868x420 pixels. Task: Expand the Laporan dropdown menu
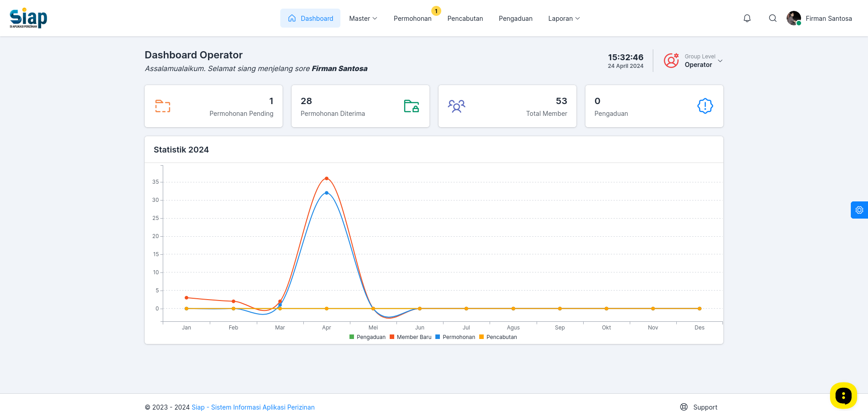tap(564, 18)
